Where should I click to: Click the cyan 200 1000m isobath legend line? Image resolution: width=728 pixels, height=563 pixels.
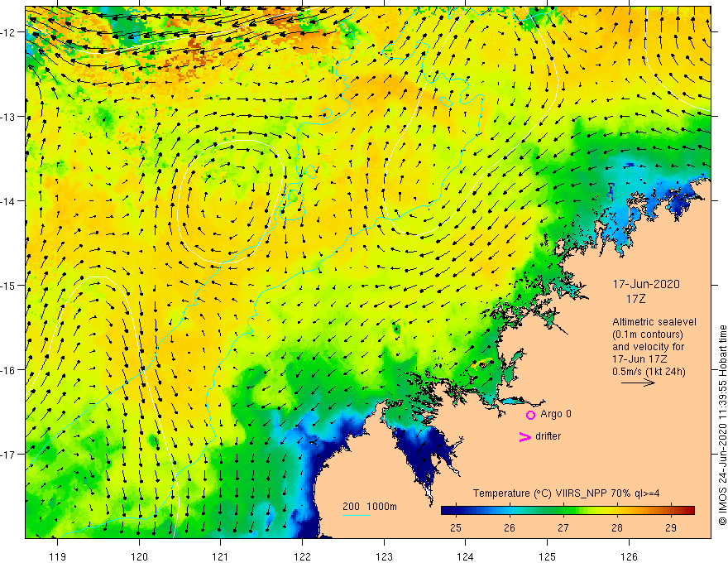pyautogui.click(x=356, y=515)
